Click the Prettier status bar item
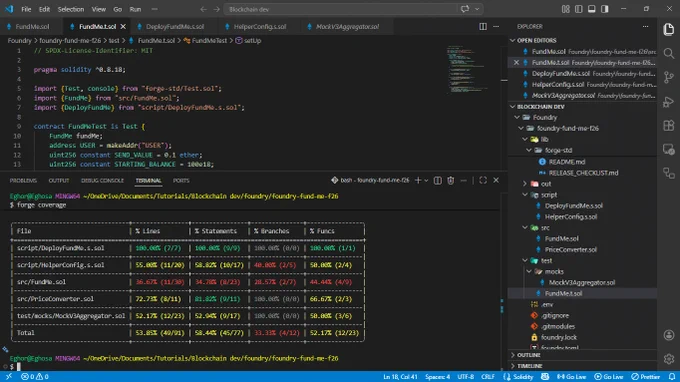This screenshot has width=680, height=382. [x=646, y=377]
